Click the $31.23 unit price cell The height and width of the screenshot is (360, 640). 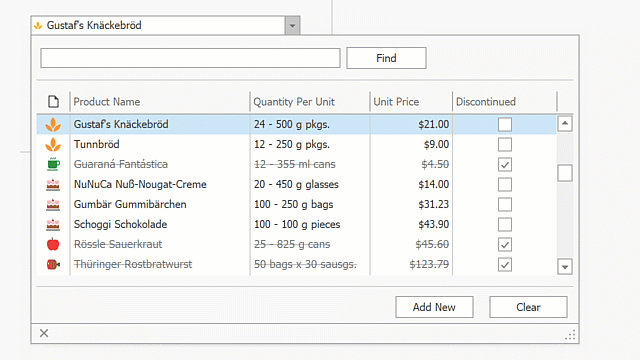coord(411,204)
